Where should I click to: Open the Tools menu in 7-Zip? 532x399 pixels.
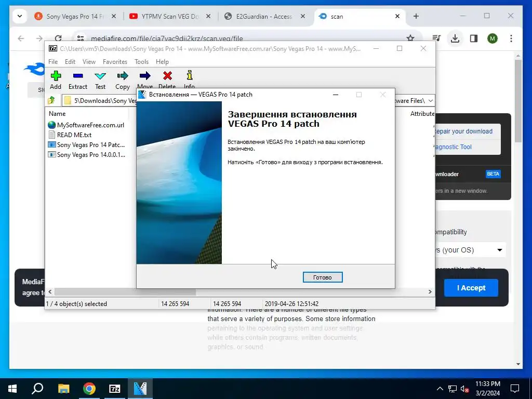point(141,62)
